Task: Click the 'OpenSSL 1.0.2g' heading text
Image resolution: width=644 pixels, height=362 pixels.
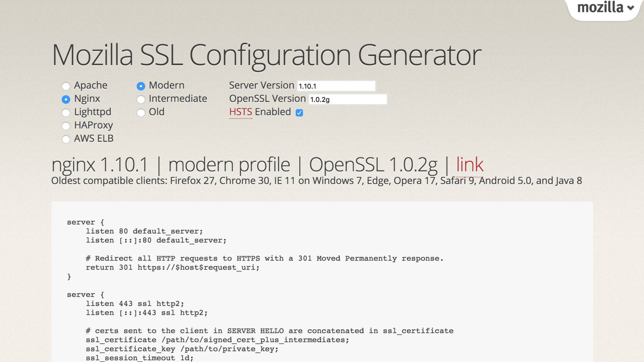Action: click(373, 165)
